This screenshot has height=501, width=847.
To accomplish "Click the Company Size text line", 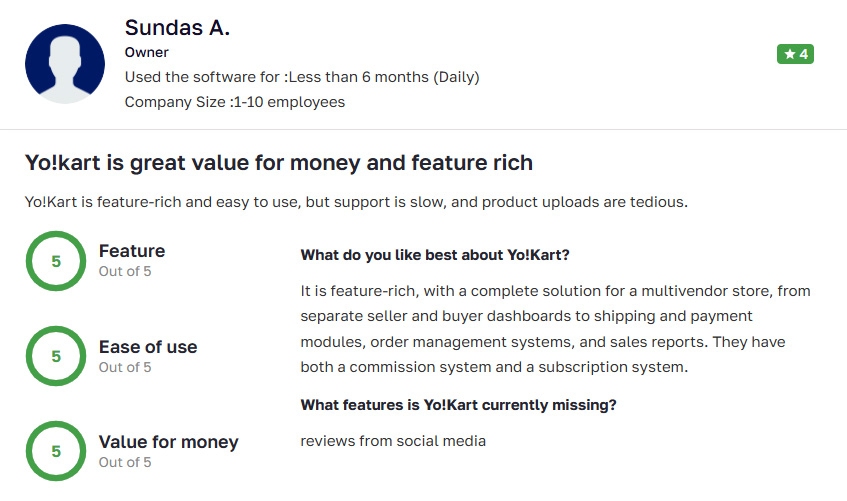I will pos(234,102).
